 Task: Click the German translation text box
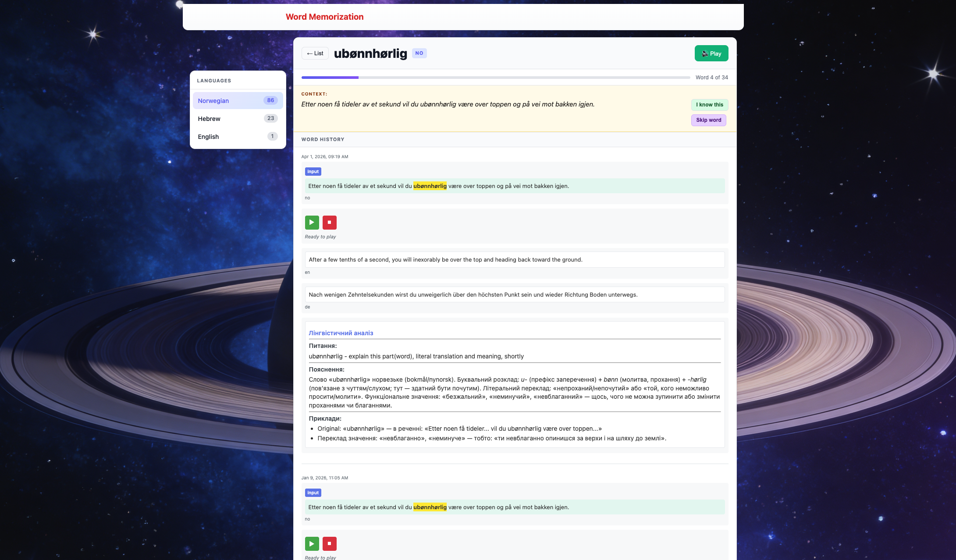point(515,295)
